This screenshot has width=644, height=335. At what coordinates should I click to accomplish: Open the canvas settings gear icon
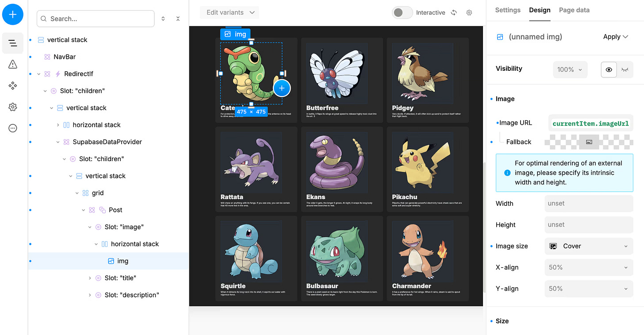[x=469, y=12]
